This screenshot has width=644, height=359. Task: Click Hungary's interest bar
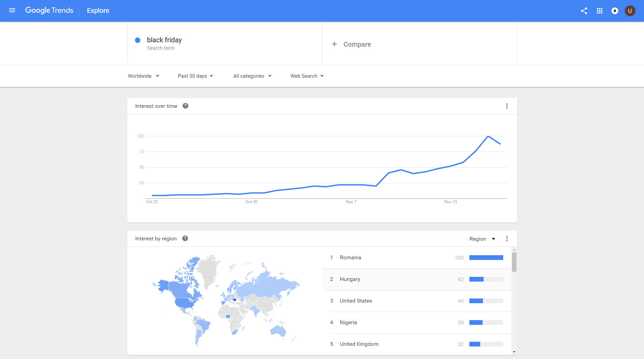[486, 279]
